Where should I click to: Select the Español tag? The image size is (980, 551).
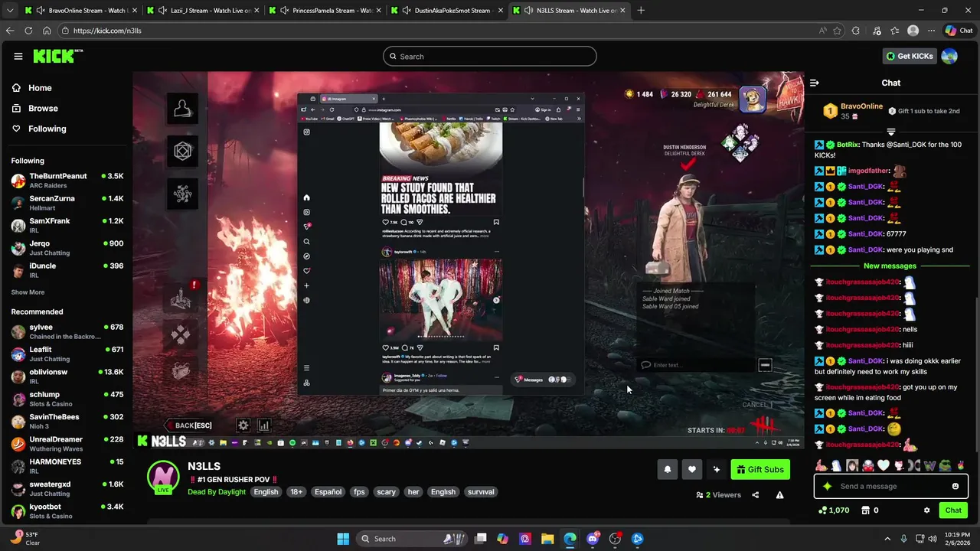coord(328,492)
